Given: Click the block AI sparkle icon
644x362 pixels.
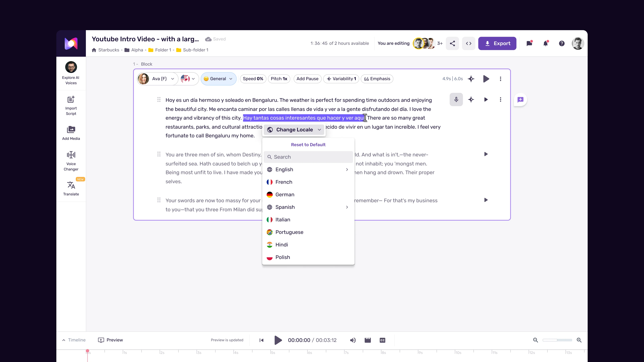Looking at the screenshot, I should (471, 79).
